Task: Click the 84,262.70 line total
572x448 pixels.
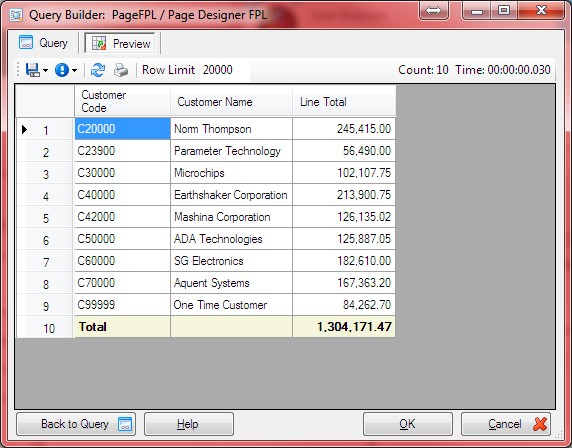Action: [344, 305]
